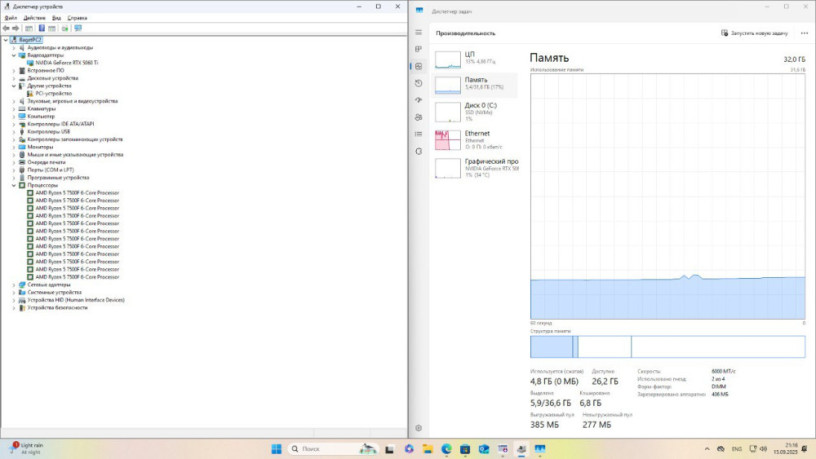Image resolution: width=816 pixels, height=459 pixels.
Task: Open the Services page icon in sidebar
Action: point(419,151)
